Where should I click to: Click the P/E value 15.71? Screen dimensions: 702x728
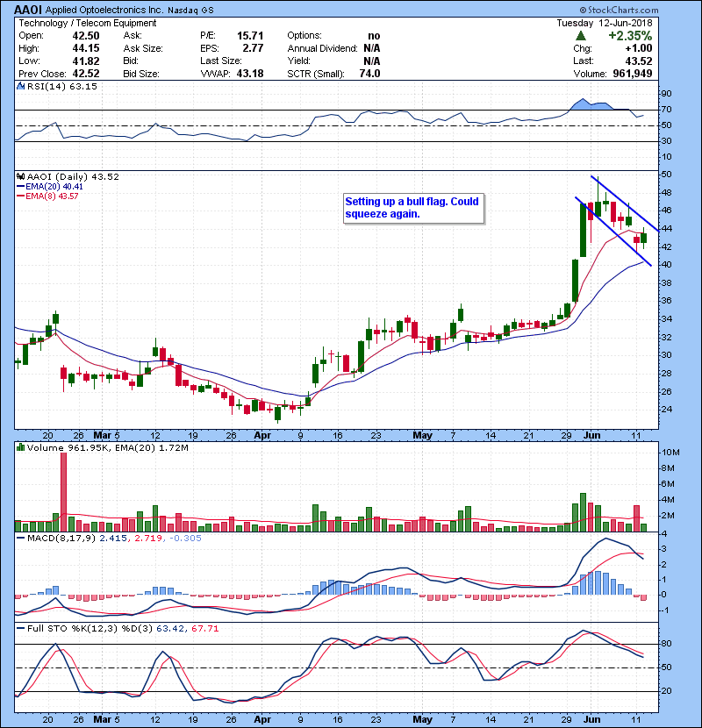pyautogui.click(x=250, y=36)
